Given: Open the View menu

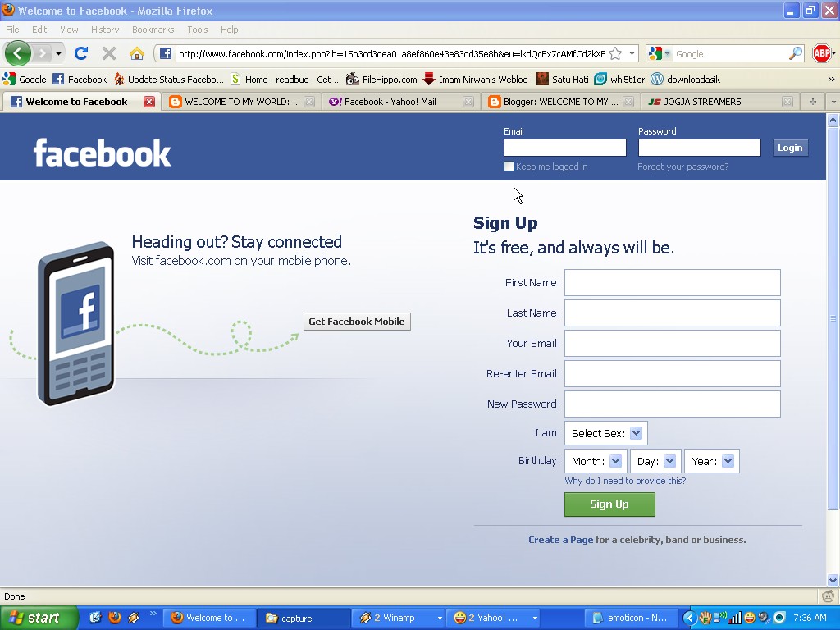Looking at the screenshot, I should (x=69, y=30).
